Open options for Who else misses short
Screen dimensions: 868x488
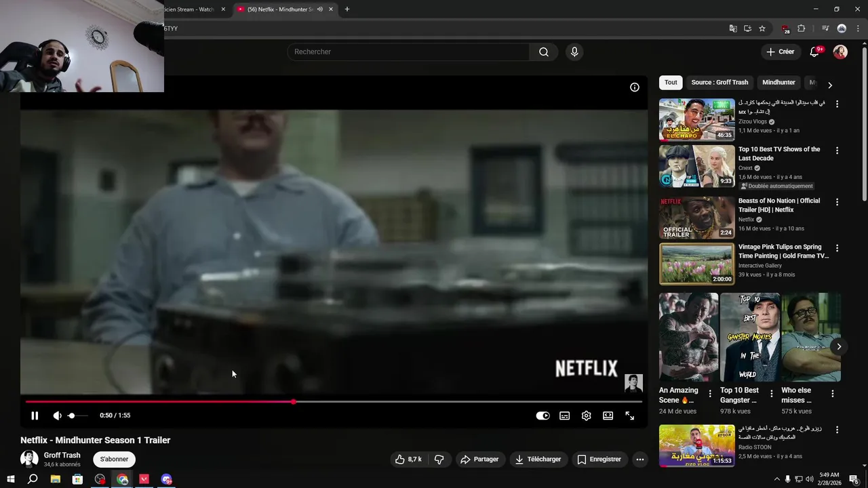pos(833,393)
